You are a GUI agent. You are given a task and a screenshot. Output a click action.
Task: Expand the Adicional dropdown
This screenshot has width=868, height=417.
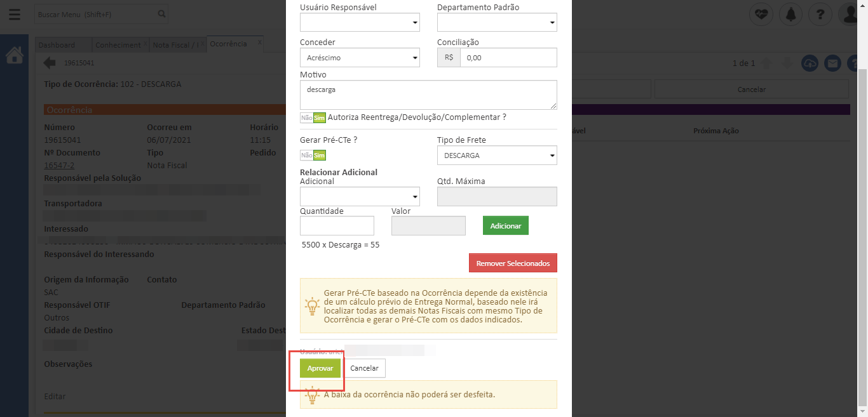(360, 196)
